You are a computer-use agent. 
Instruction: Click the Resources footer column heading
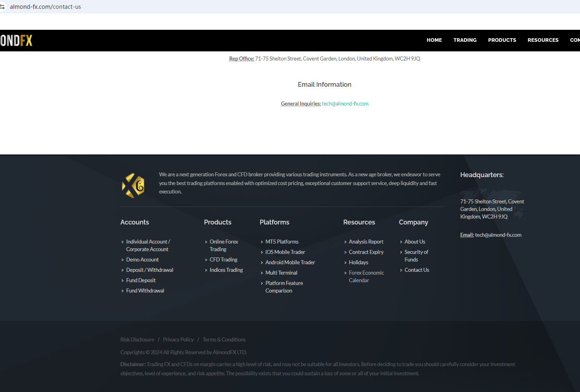pyautogui.click(x=359, y=222)
